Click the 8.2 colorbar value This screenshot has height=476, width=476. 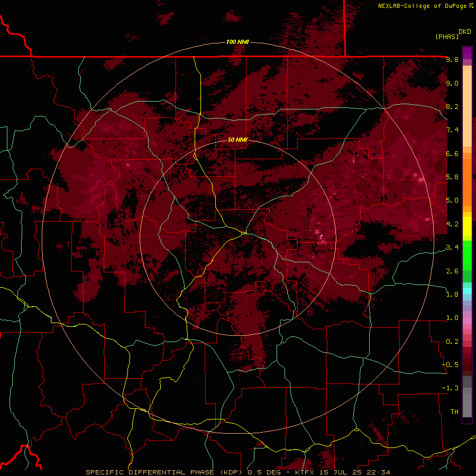[452, 107]
